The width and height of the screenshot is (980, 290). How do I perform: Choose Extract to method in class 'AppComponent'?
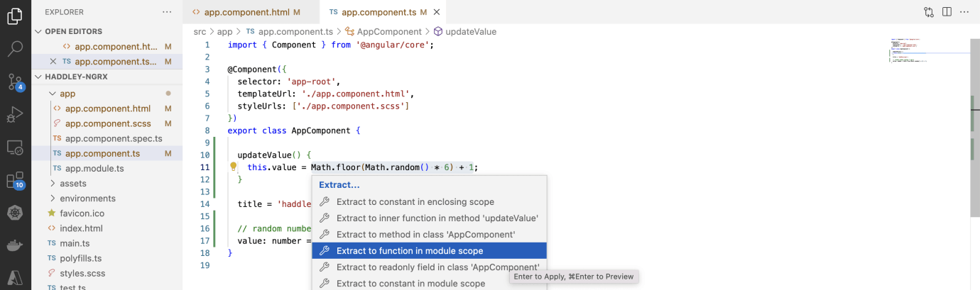(x=425, y=234)
